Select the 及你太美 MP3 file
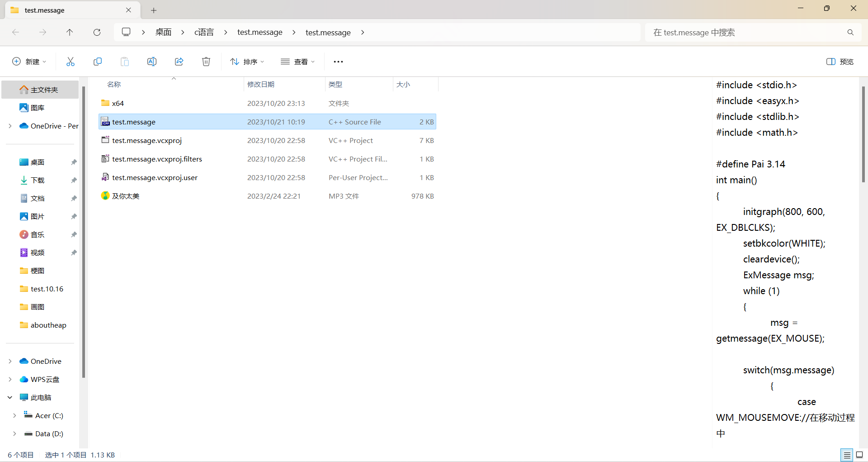This screenshot has height=462, width=868. click(267, 196)
